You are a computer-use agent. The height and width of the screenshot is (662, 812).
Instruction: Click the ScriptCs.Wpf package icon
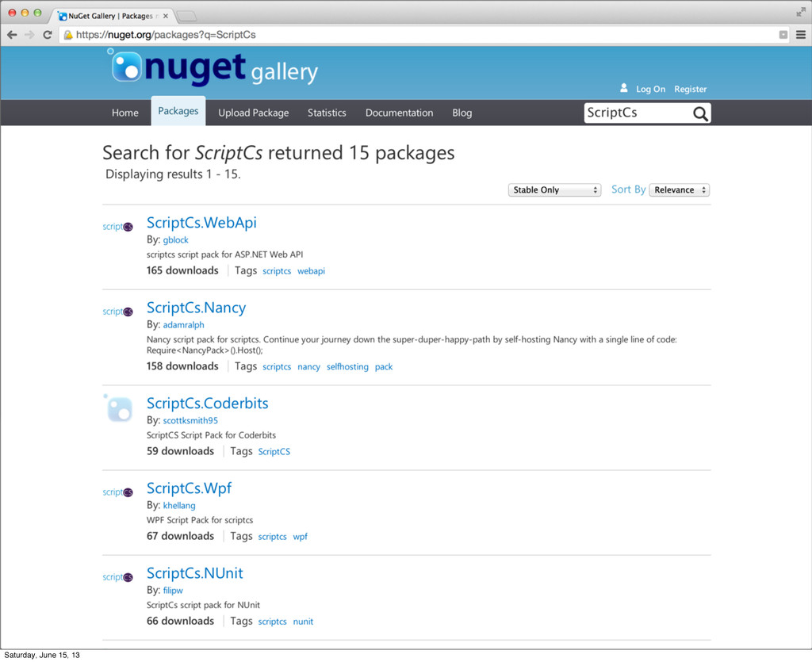(117, 492)
